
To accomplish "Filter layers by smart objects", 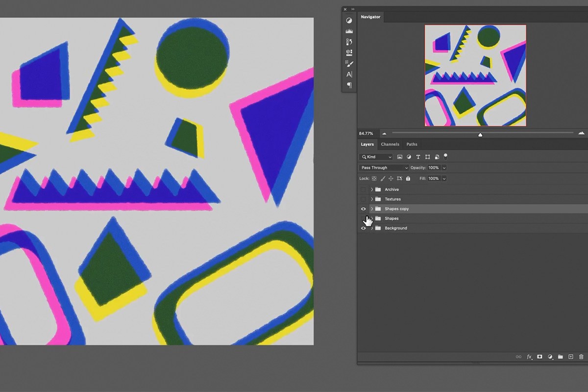I will (x=436, y=157).
